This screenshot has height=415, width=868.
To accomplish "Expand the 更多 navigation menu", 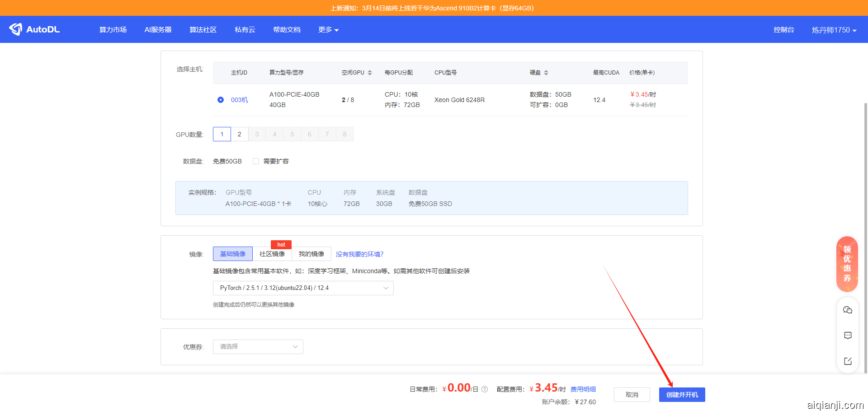I will click(x=328, y=30).
